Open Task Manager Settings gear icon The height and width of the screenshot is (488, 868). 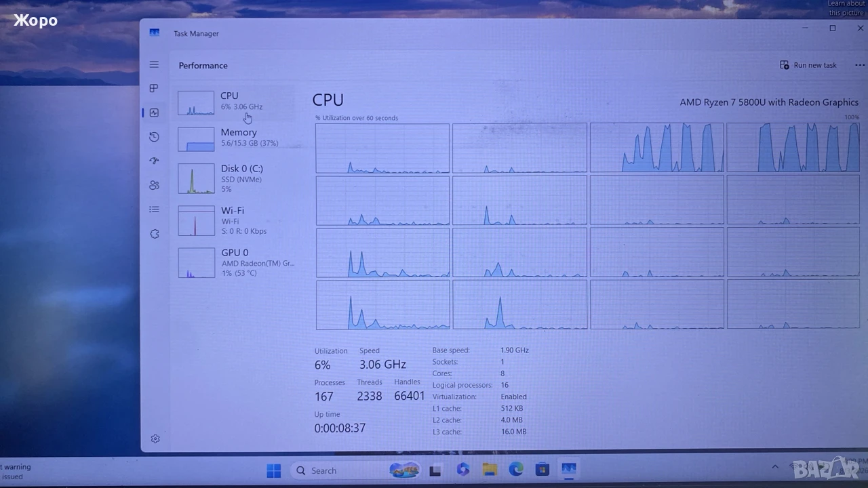(x=155, y=439)
